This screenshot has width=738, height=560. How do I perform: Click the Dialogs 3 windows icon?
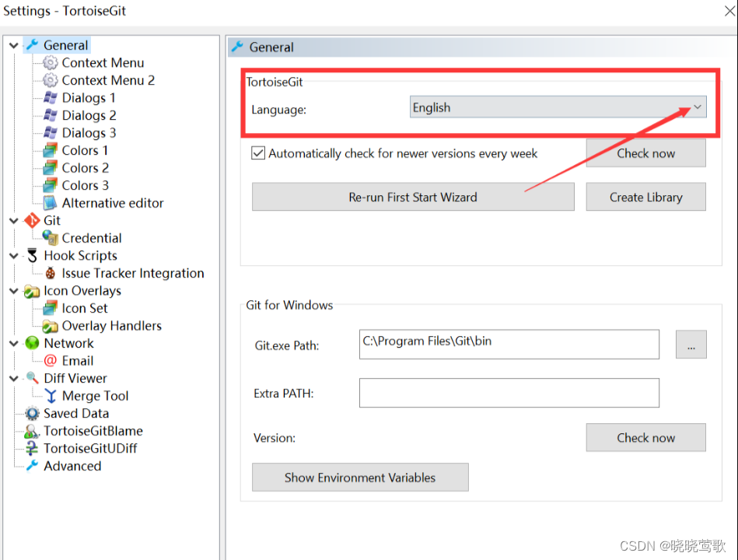click(x=51, y=133)
